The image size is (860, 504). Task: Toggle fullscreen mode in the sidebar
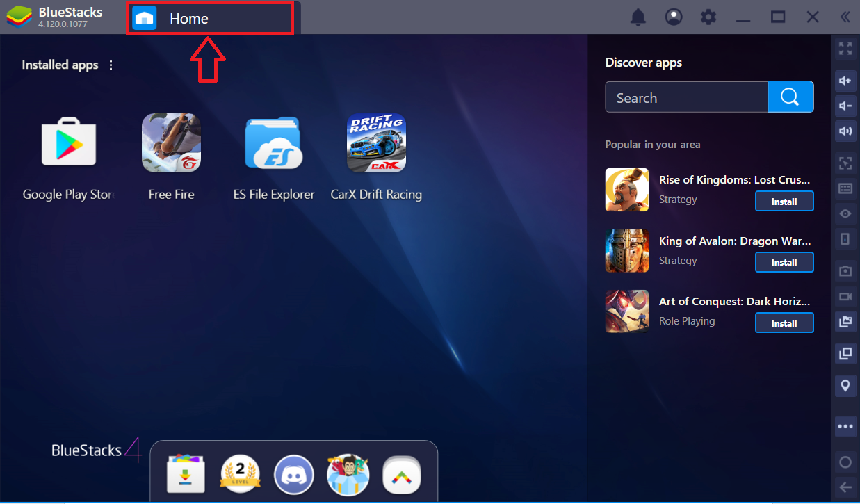click(845, 49)
